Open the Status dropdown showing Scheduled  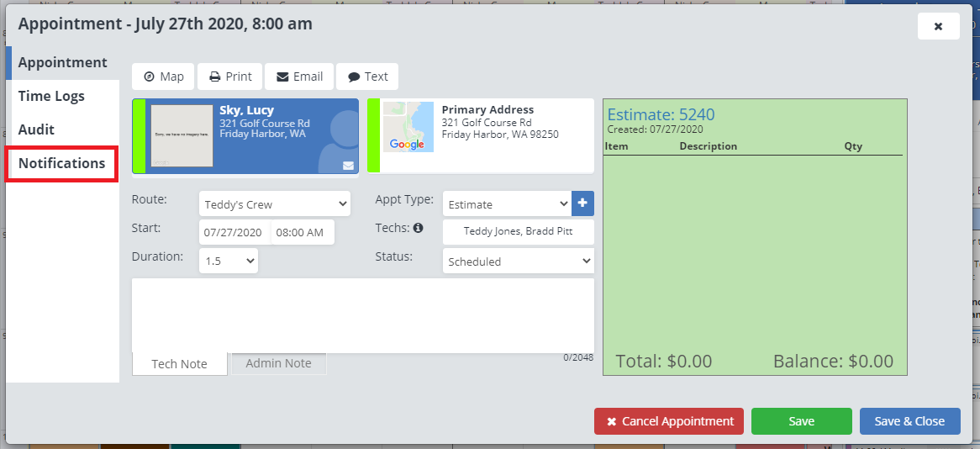[x=518, y=261]
